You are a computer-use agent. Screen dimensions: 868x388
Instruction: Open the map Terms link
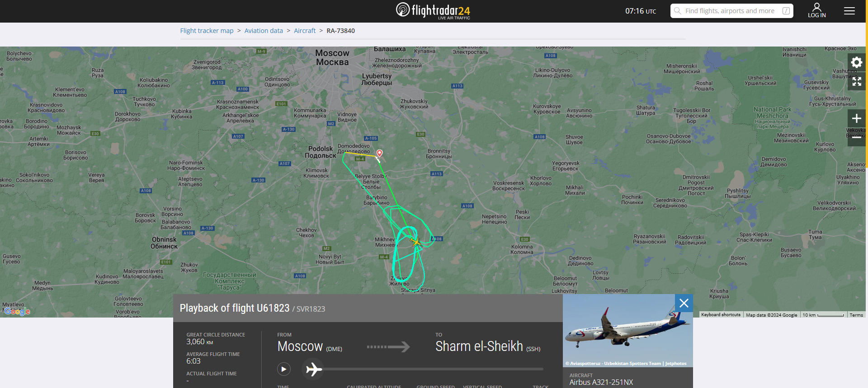pos(856,315)
